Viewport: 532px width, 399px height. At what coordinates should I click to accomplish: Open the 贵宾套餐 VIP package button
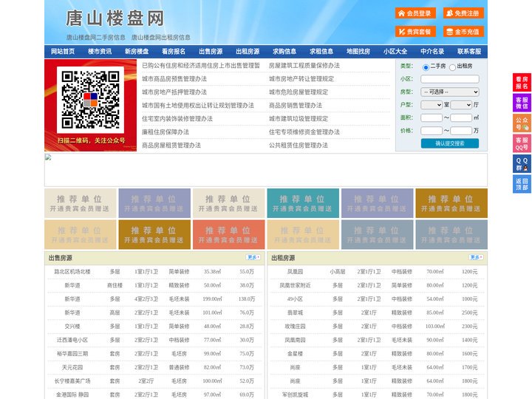tap(415, 32)
